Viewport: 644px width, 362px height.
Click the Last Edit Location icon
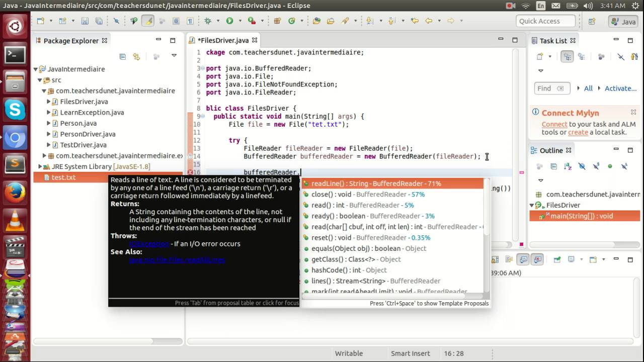click(415, 21)
